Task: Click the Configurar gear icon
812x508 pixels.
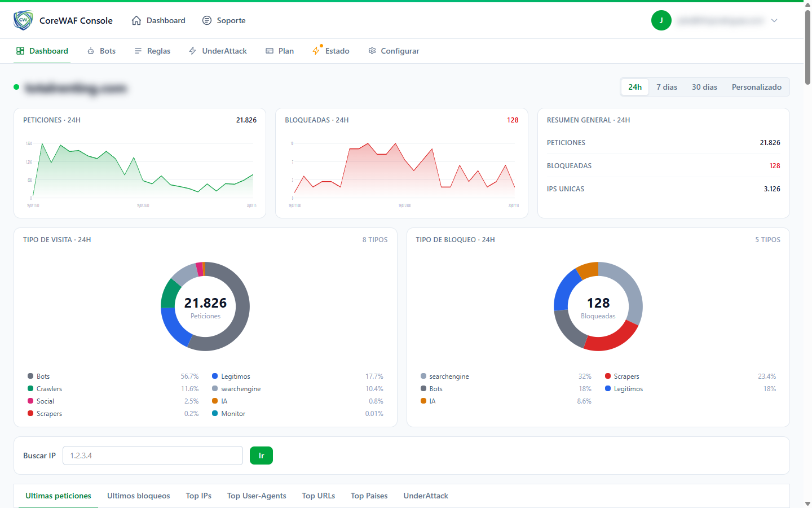Action: tap(372, 51)
